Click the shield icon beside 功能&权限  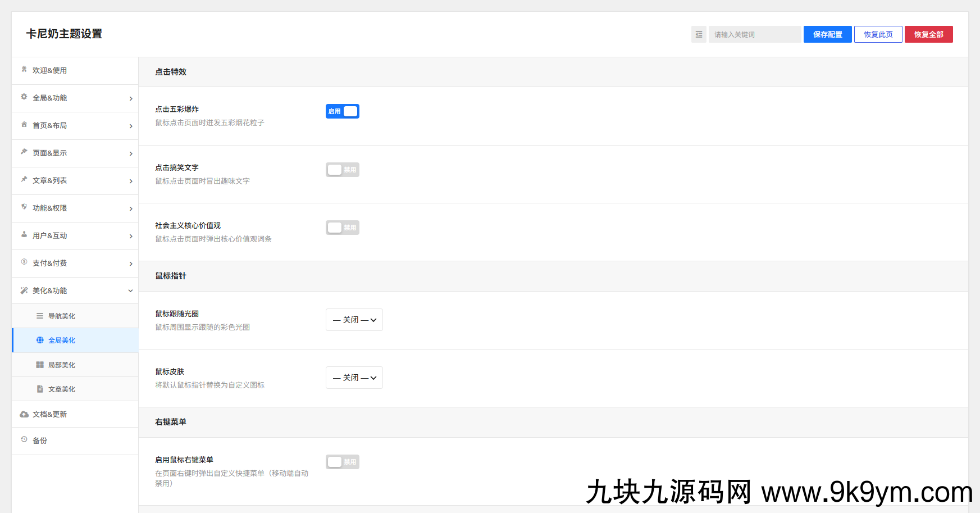tap(24, 207)
